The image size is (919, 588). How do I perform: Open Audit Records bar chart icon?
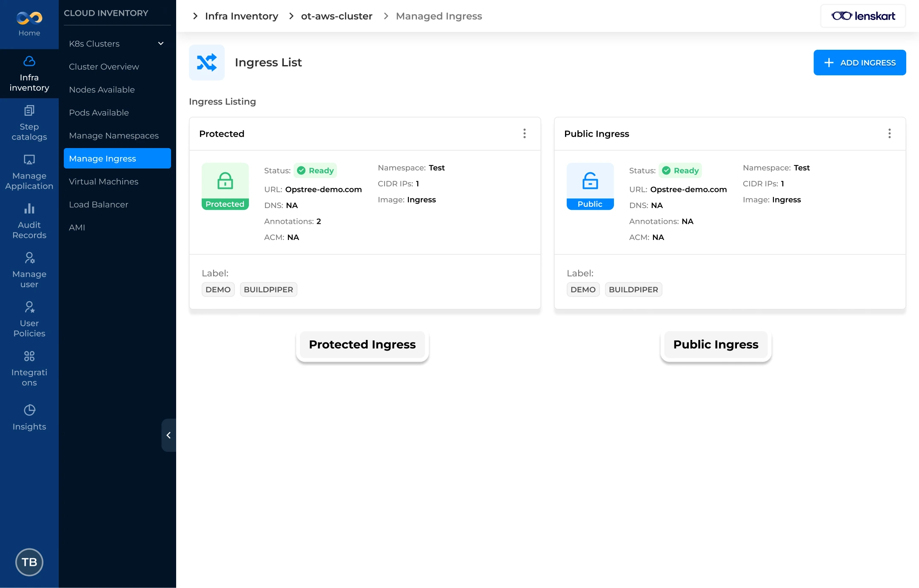tap(29, 208)
